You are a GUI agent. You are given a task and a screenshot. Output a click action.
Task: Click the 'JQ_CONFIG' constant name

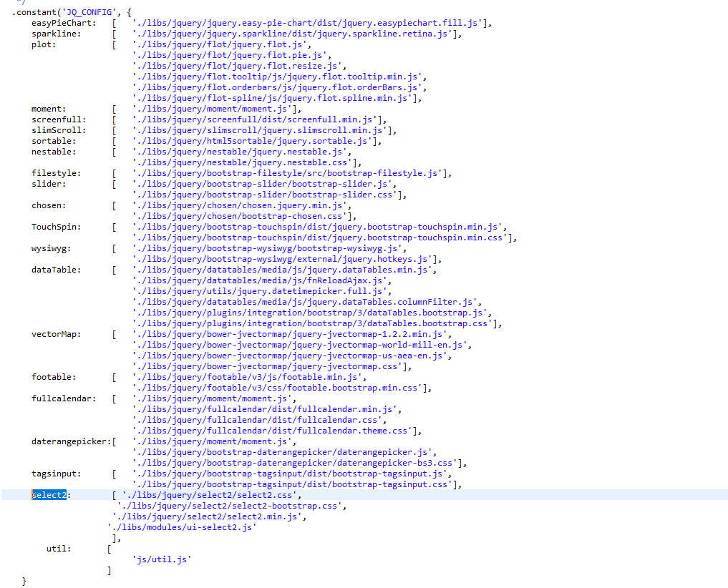click(x=89, y=12)
